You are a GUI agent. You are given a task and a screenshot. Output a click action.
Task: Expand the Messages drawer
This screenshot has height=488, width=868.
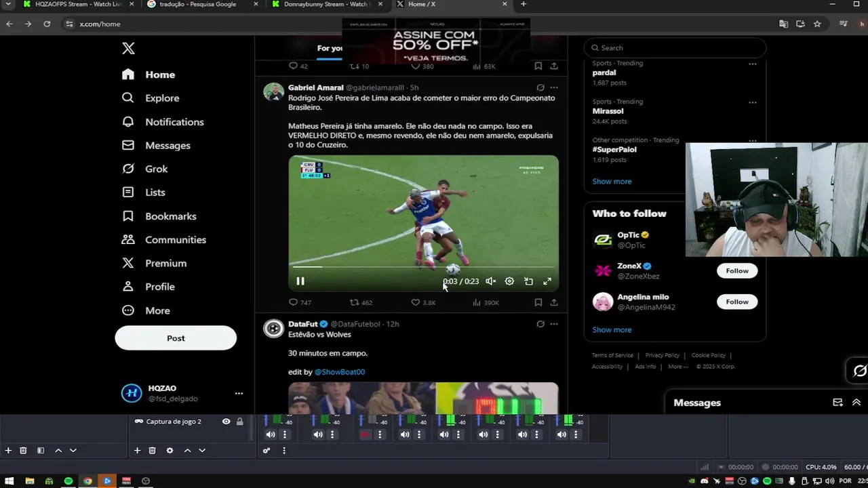[856, 403]
